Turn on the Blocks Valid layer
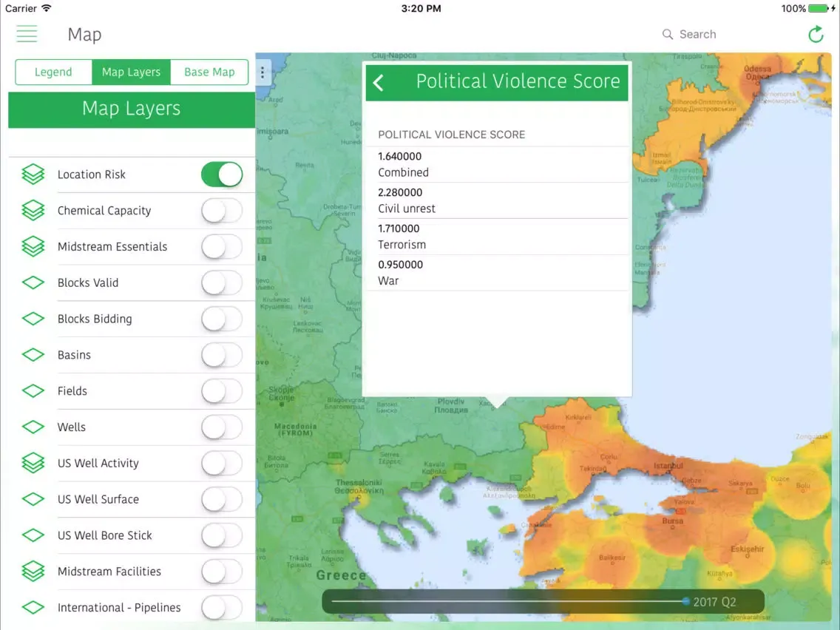840x630 pixels. pyautogui.click(x=222, y=282)
